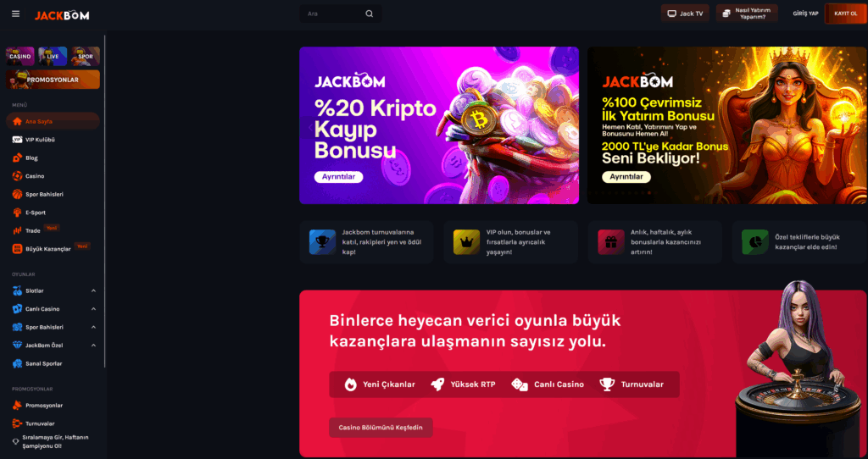Select Turnuvalar tab in red banner
The width and height of the screenshot is (868, 459).
pyautogui.click(x=632, y=384)
